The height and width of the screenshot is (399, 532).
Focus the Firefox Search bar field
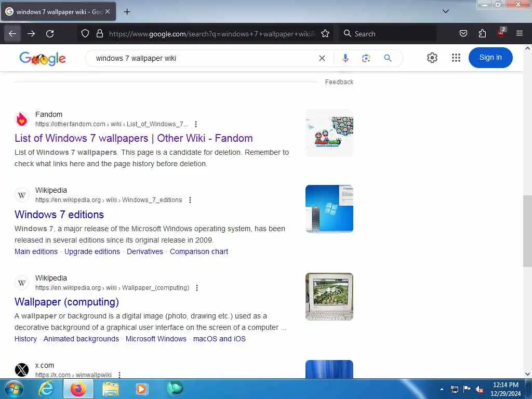click(388, 34)
